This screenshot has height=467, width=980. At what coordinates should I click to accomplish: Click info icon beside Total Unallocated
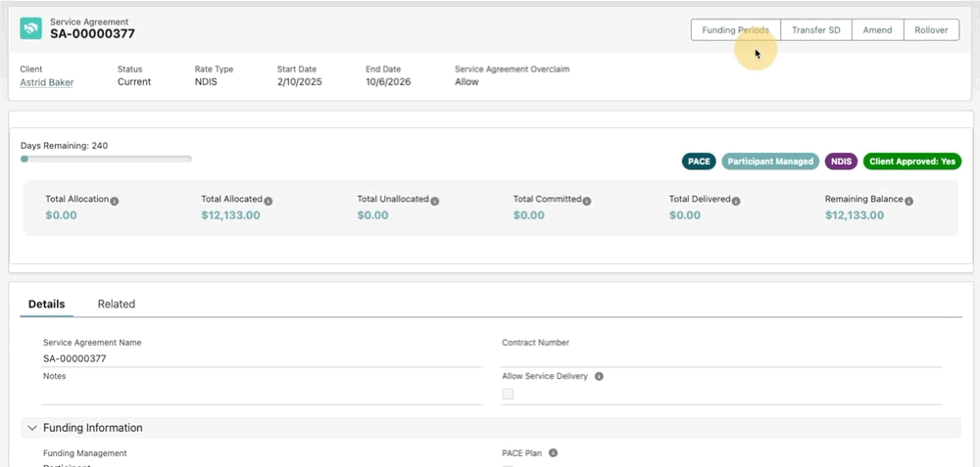pyautogui.click(x=434, y=201)
